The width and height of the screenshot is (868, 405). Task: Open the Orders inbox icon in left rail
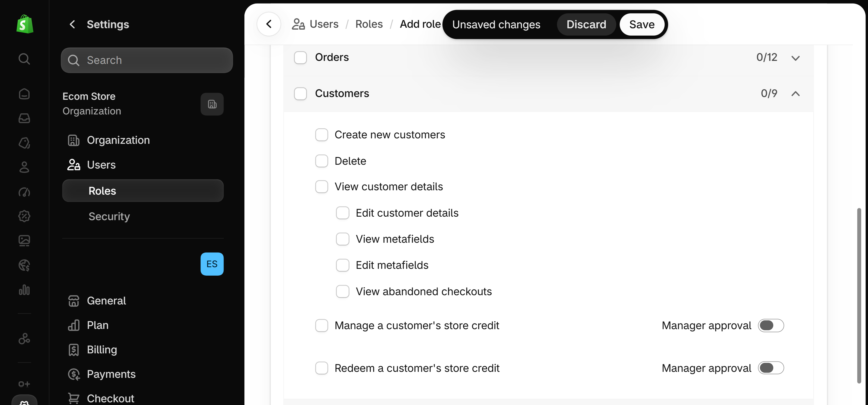click(x=24, y=118)
